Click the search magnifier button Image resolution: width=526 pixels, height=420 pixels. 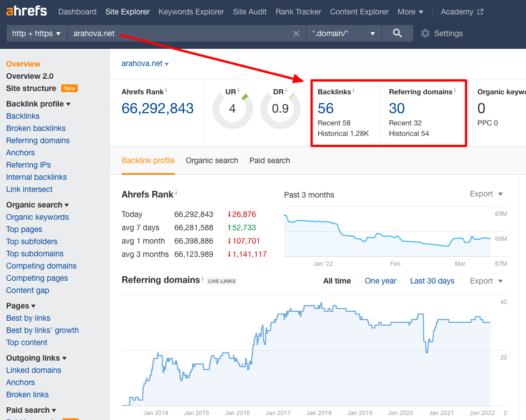click(x=398, y=33)
